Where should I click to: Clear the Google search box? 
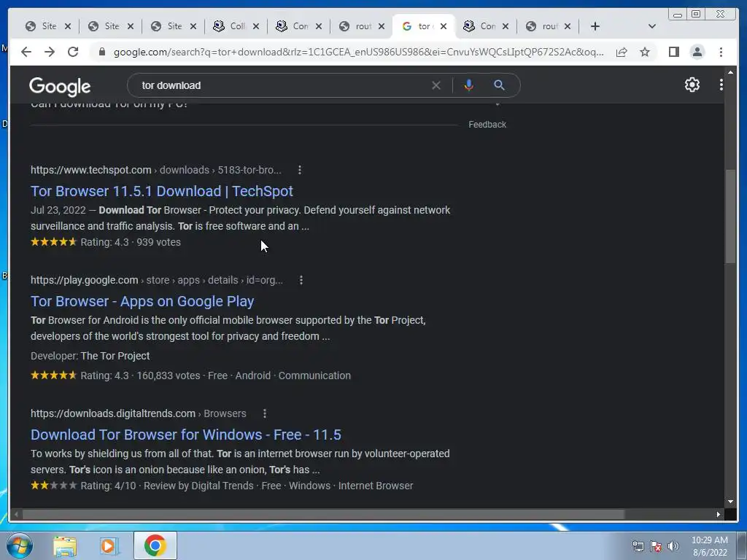point(436,85)
